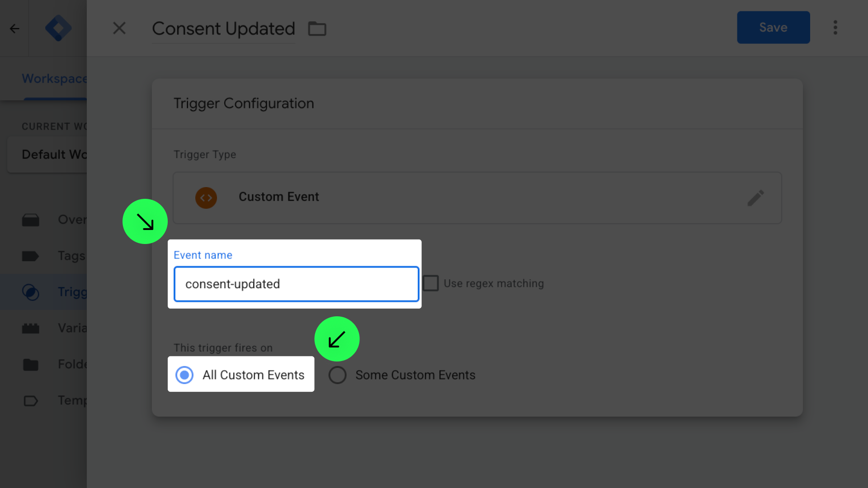Click the Event name input field

point(297,284)
